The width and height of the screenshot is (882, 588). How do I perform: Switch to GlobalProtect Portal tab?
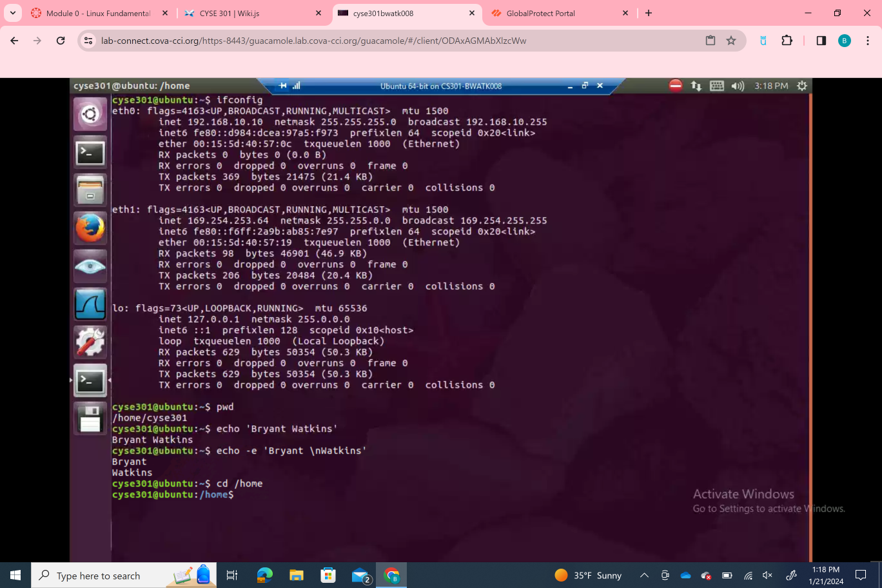coord(554,13)
